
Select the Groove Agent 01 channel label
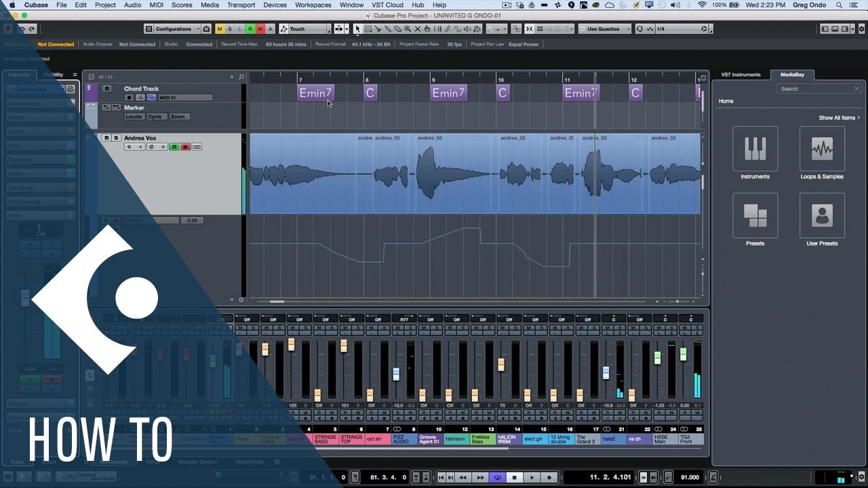431,439
